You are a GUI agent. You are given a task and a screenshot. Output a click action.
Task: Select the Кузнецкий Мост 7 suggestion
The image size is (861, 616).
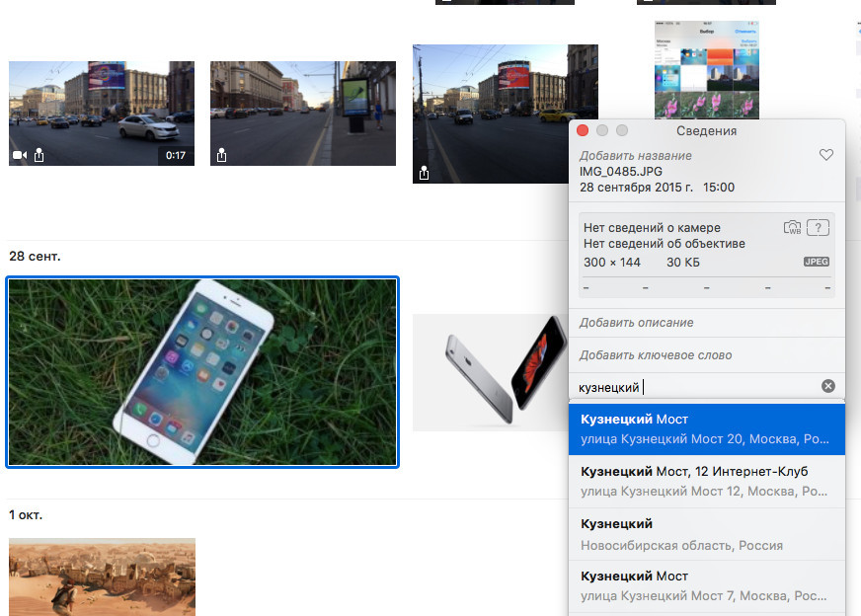tap(707, 586)
